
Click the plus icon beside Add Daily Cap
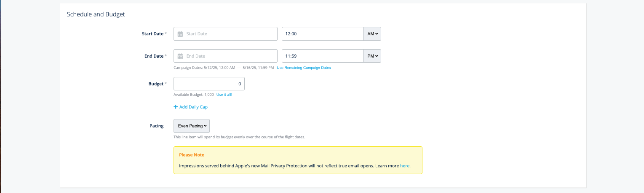click(x=176, y=107)
